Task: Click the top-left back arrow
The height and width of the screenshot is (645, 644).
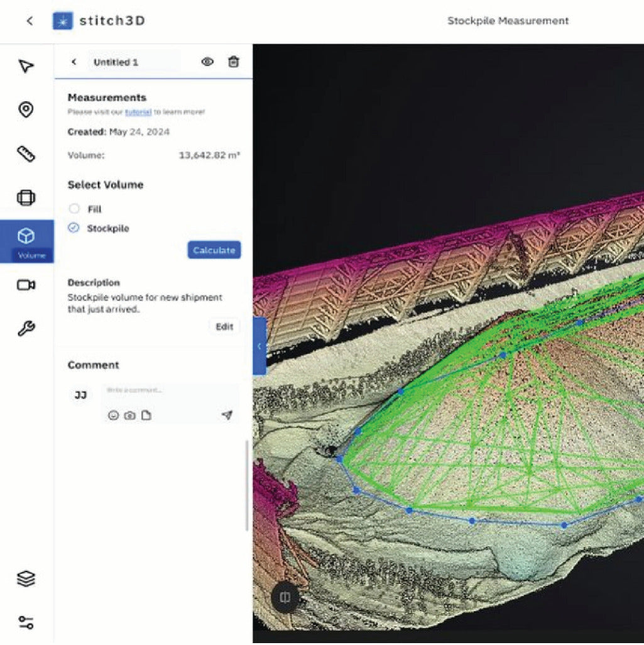Action: coord(30,21)
